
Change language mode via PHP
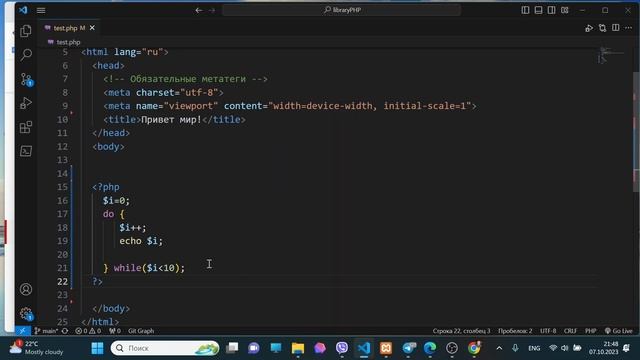(591, 331)
